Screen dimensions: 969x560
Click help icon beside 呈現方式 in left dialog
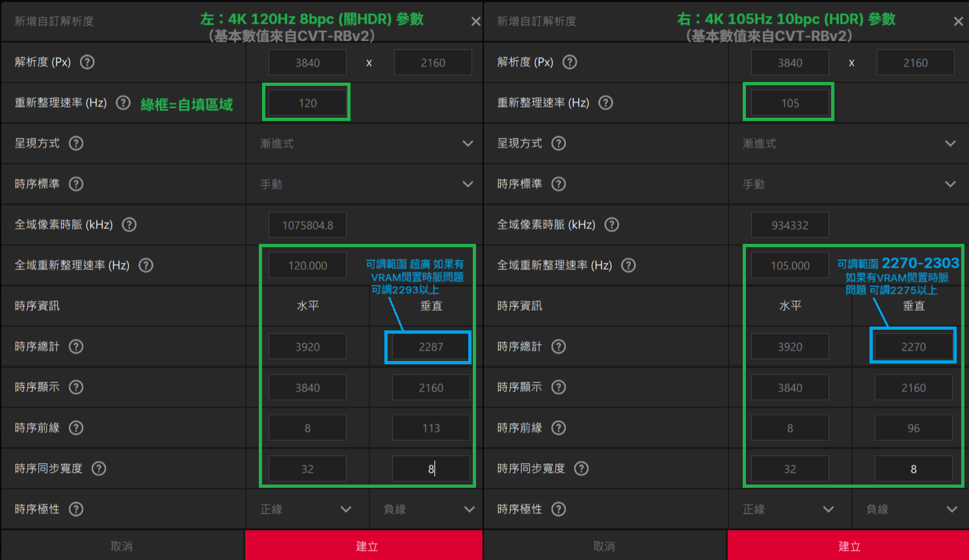(76, 144)
